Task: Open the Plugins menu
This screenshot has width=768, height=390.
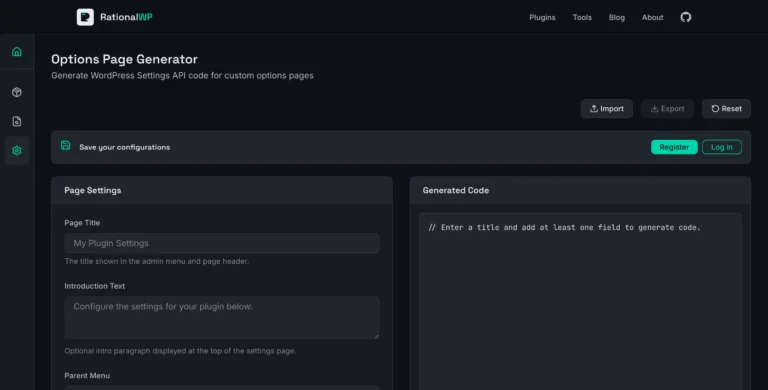Action: pyautogui.click(x=542, y=17)
